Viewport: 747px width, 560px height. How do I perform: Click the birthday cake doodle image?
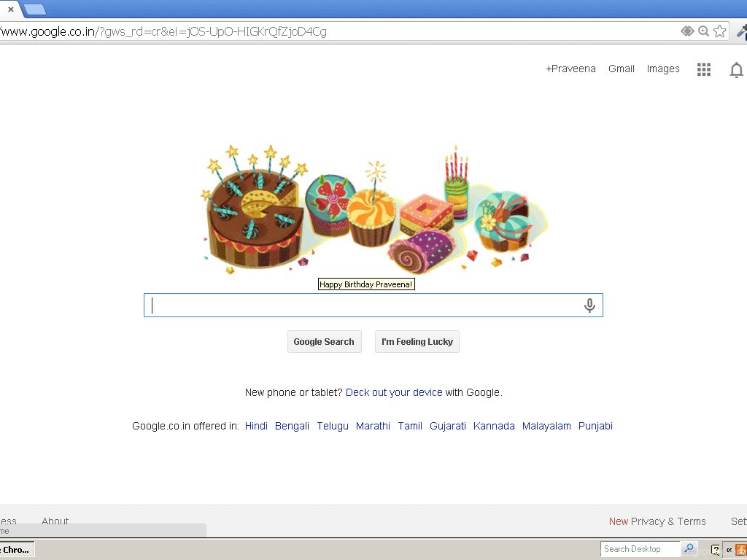point(374,211)
